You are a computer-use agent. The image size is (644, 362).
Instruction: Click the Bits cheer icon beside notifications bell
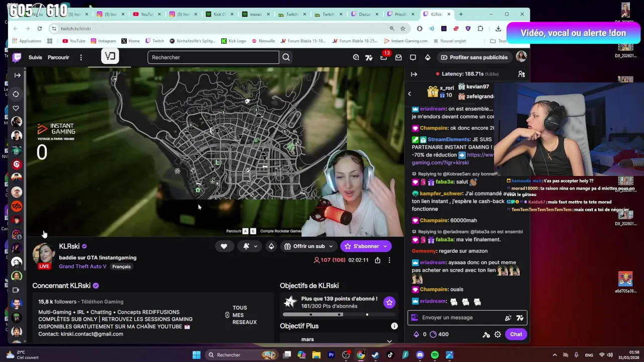click(271, 246)
